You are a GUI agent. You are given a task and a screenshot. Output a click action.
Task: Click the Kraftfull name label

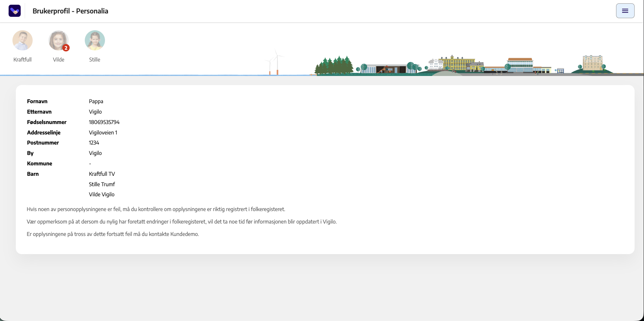point(23,59)
